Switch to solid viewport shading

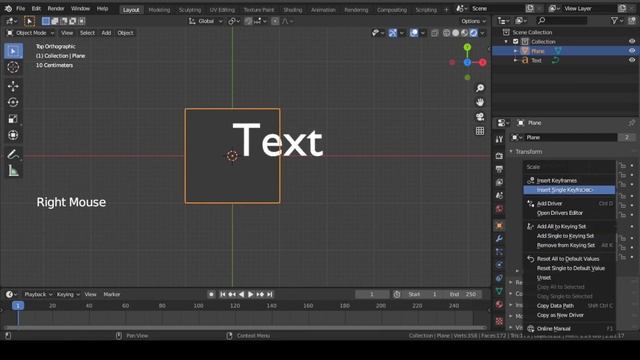(x=456, y=33)
